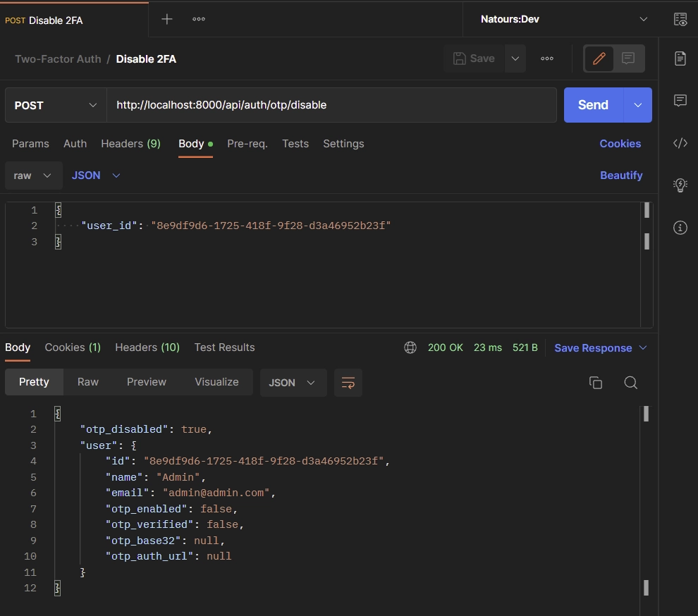Viewport: 698px width, 616px height.
Task: Open the code snippet sidebar icon
Action: (680, 143)
